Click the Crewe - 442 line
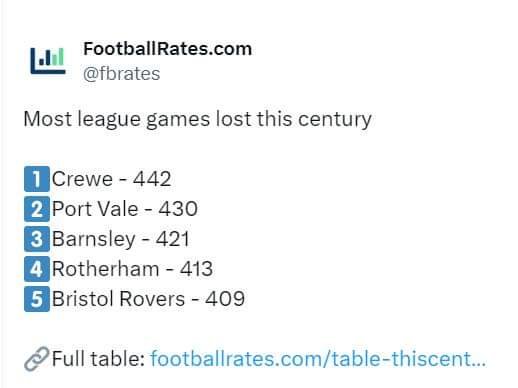The width and height of the screenshot is (518, 388). [112, 179]
